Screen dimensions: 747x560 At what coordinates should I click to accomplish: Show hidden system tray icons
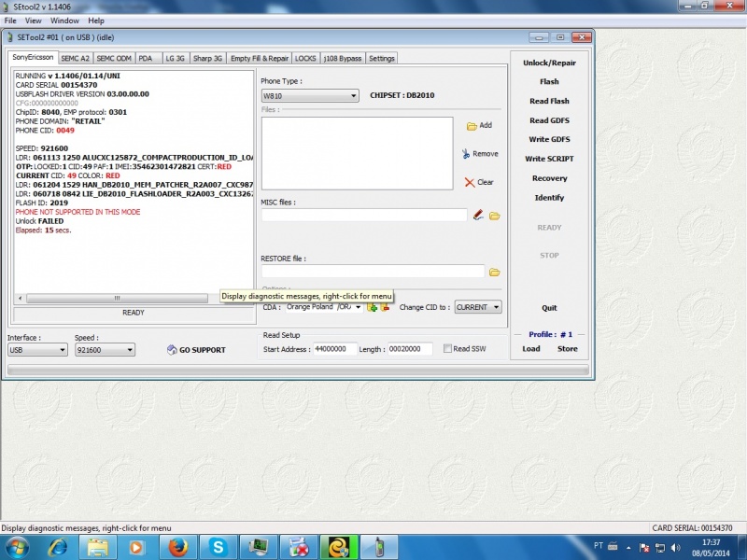point(628,548)
